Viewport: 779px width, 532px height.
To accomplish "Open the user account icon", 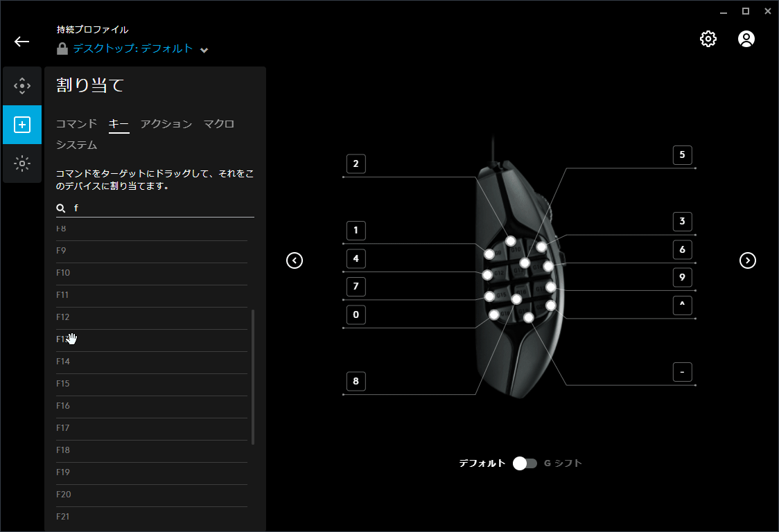I will click(x=746, y=39).
